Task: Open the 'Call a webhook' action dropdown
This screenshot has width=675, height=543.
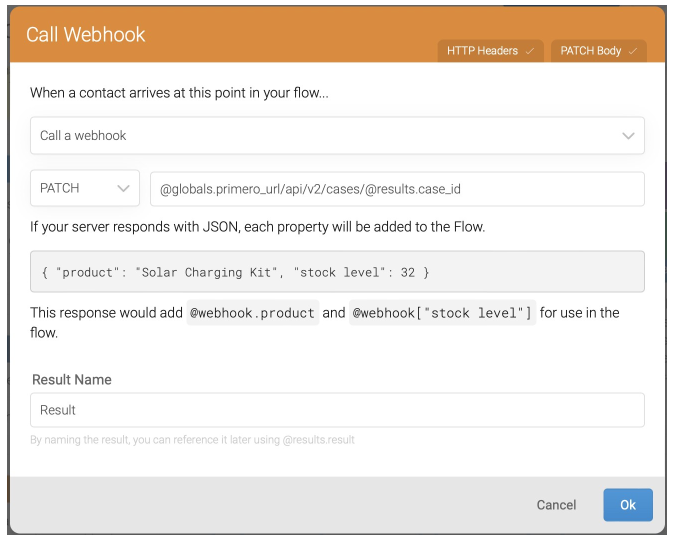Action: tap(337, 135)
